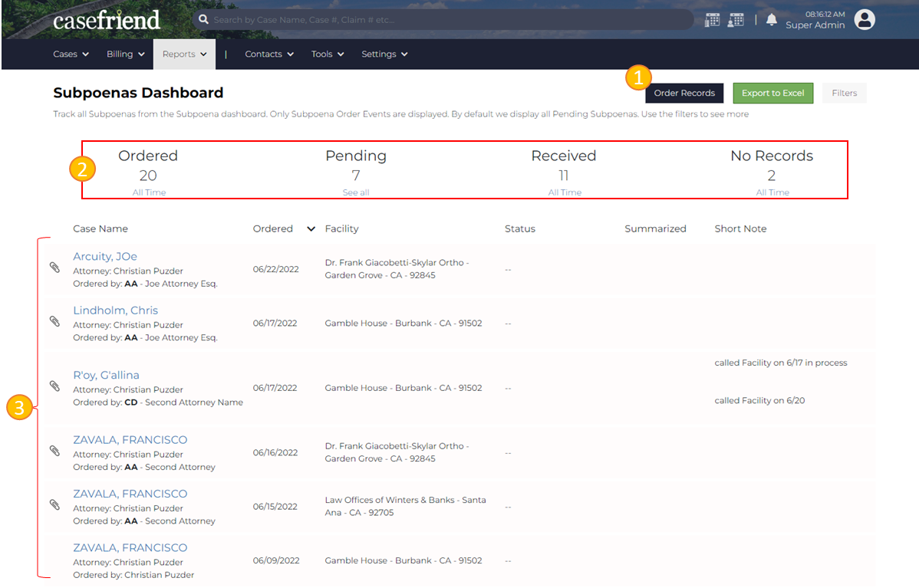
Task: Click See all under Pending
Action: tap(356, 192)
